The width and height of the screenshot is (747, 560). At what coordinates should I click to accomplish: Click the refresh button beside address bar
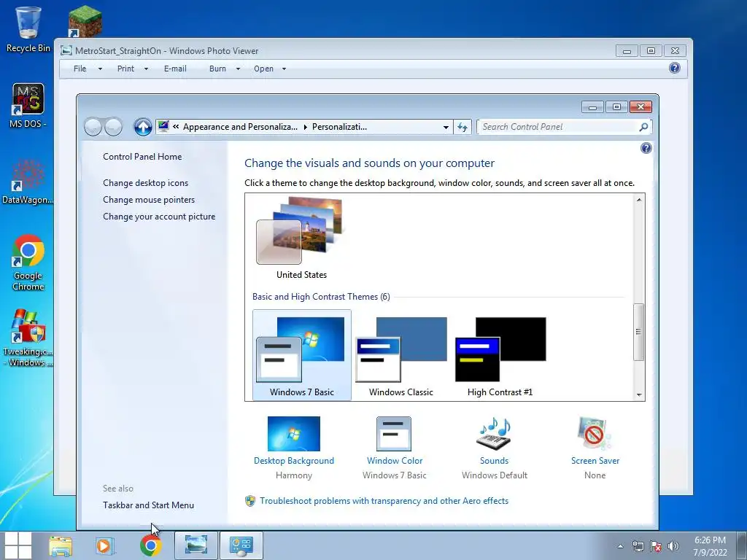tap(462, 127)
